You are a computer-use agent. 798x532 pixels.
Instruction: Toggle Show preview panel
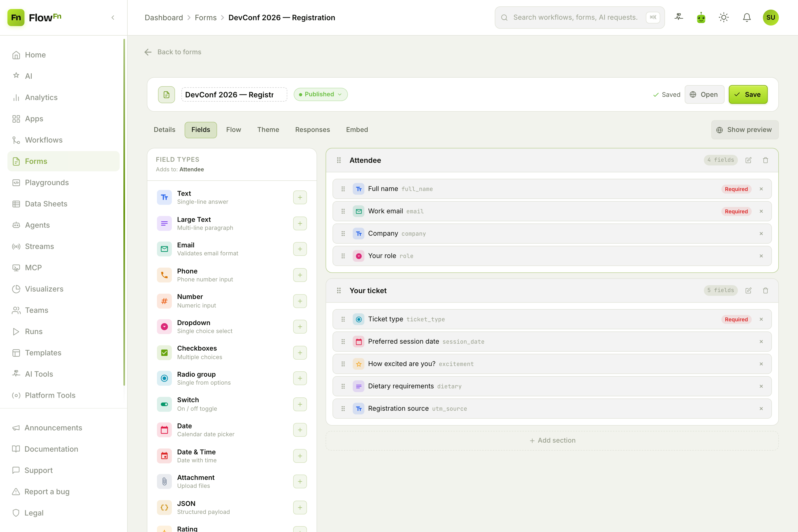pos(745,130)
